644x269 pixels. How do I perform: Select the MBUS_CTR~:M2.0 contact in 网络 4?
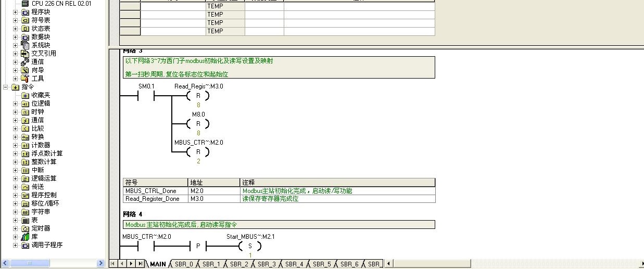tap(146, 246)
